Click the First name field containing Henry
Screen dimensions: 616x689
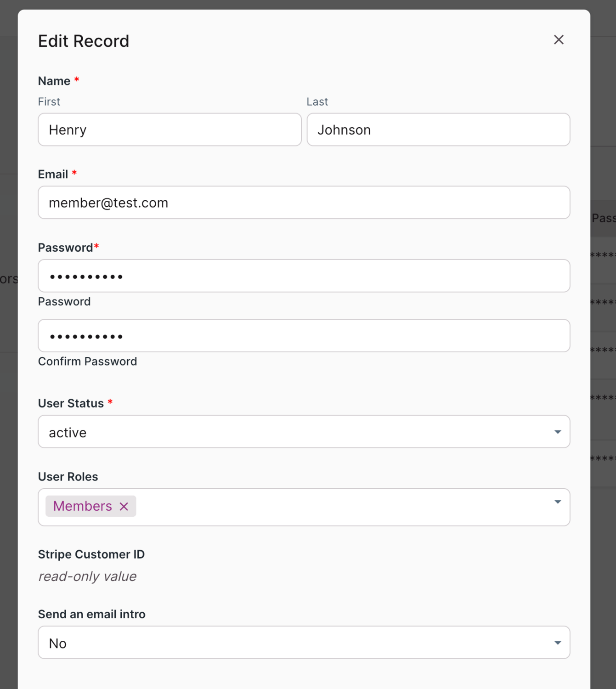(170, 130)
